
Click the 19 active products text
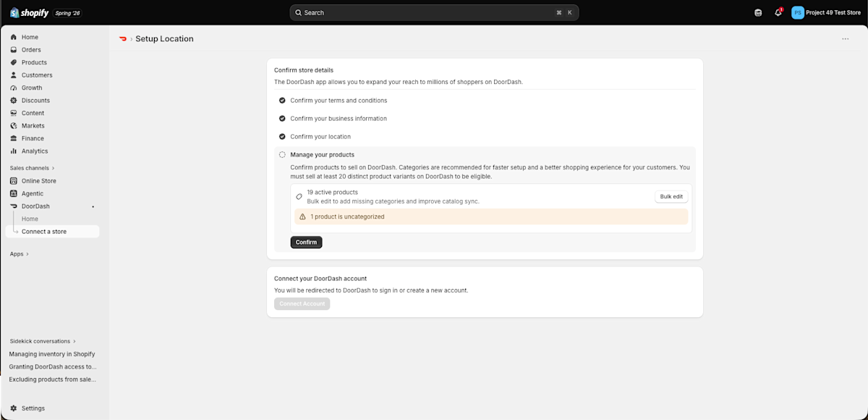(332, 193)
